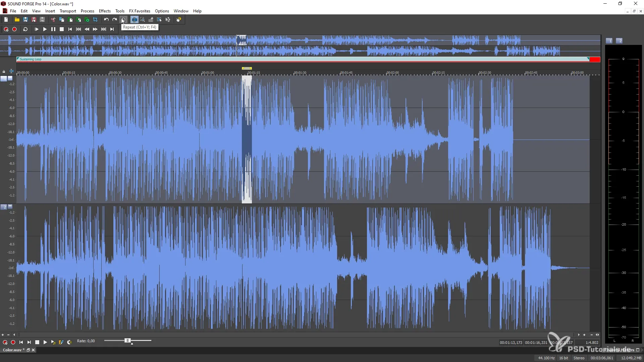Select the channel 2 number label
The width and height of the screenshot is (644, 362).
tap(4, 207)
